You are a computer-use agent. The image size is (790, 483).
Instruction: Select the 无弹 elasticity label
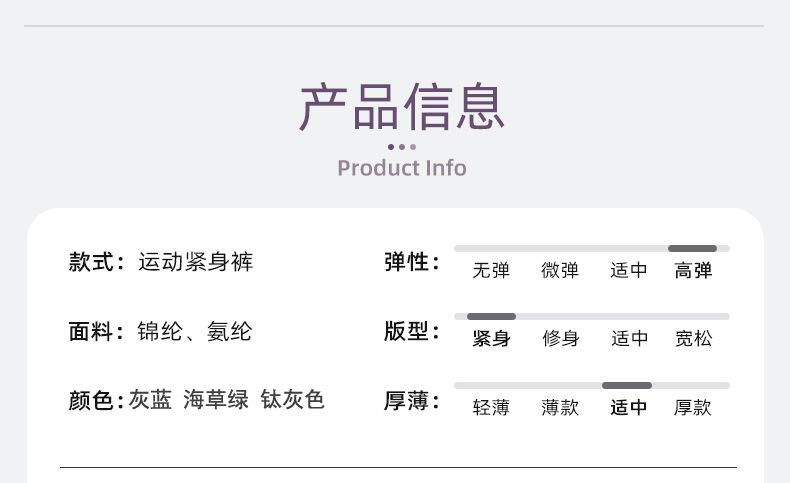[x=491, y=270]
